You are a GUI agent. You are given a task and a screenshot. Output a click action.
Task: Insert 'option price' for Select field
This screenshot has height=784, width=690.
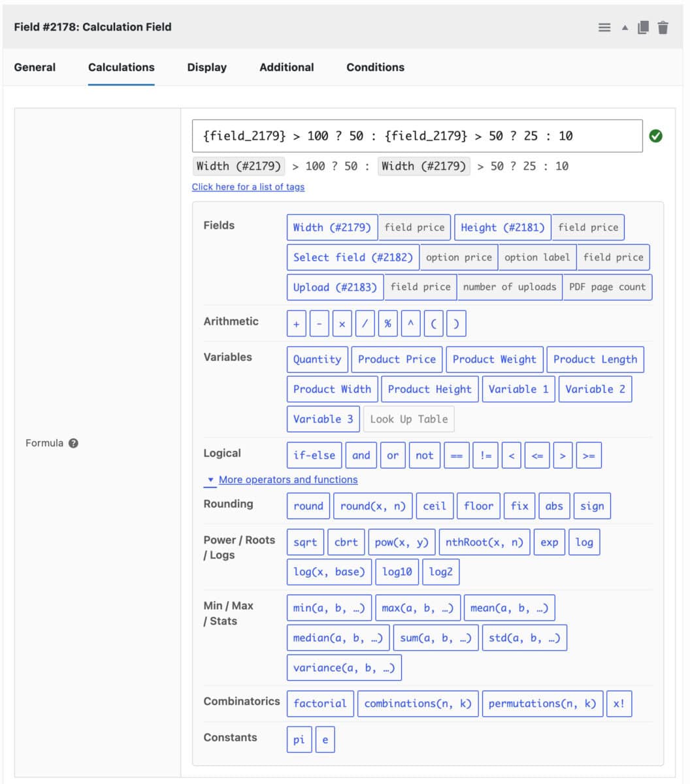(459, 257)
